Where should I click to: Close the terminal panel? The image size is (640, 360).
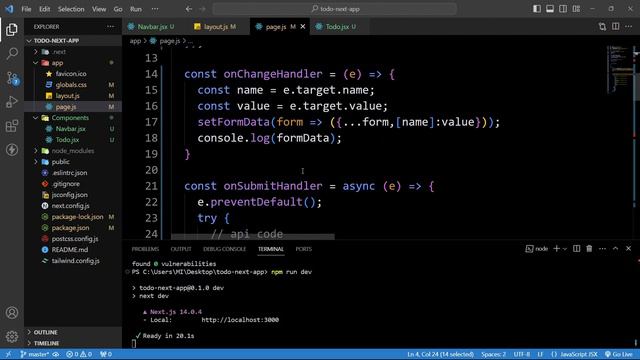click(629, 249)
